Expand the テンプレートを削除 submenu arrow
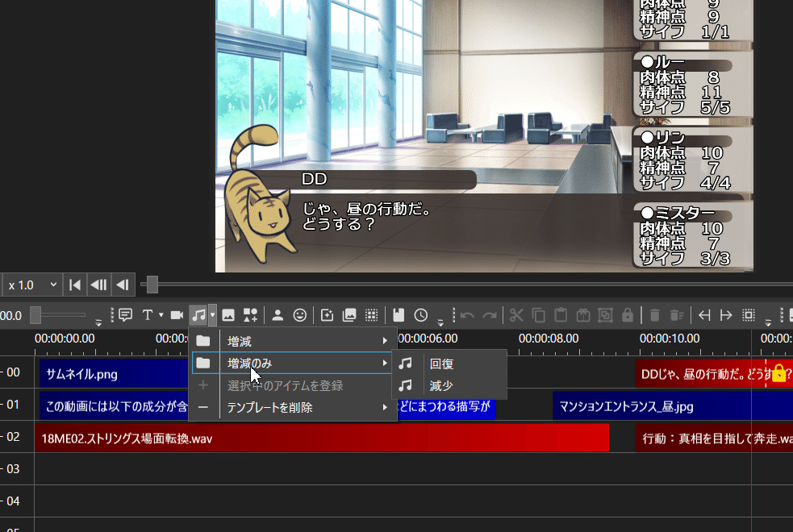 (385, 407)
